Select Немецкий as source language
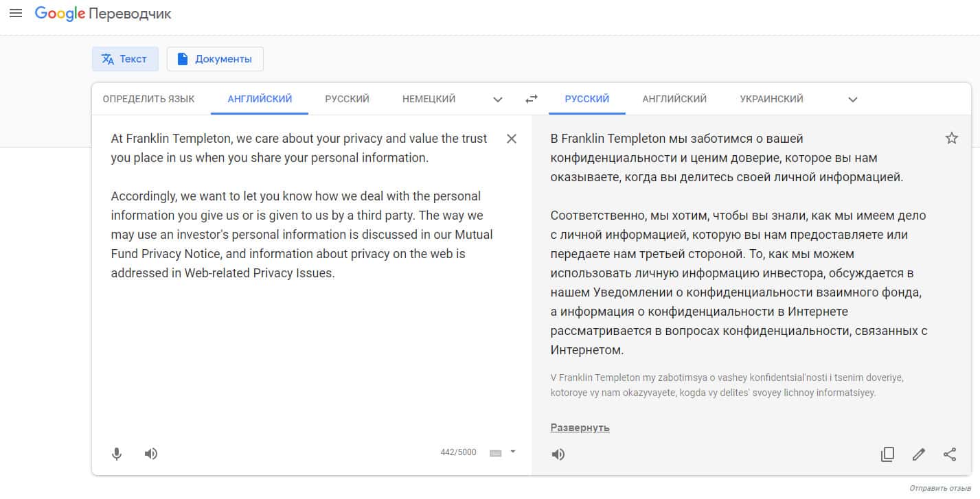Viewport: 980px width, 499px height. coord(429,99)
